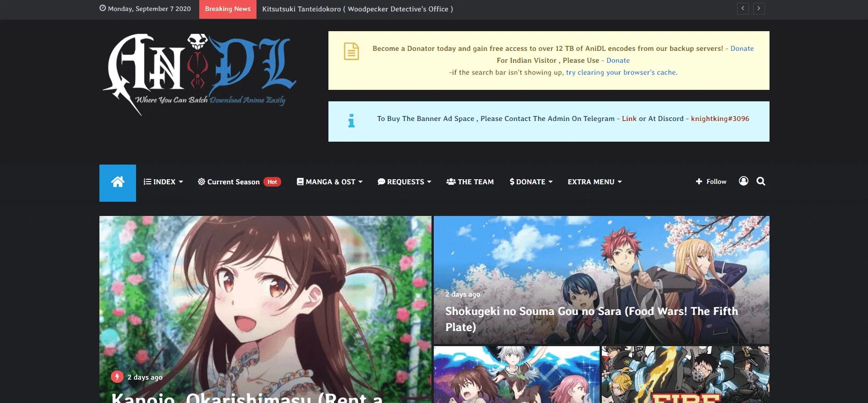Screen dimensions: 868x403
Task: Open Kanojo, Okarishimasu featured post title
Action: point(247,397)
